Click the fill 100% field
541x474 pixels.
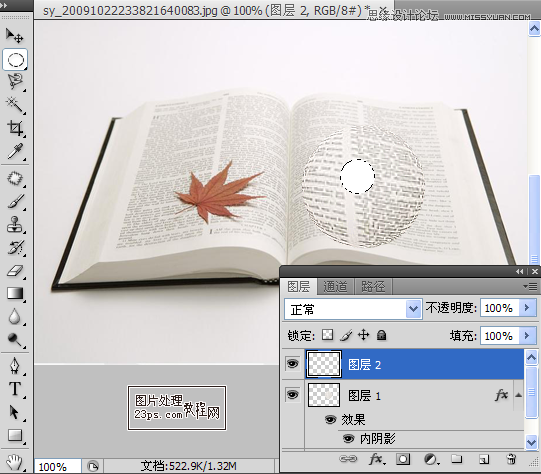[x=499, y=336]
